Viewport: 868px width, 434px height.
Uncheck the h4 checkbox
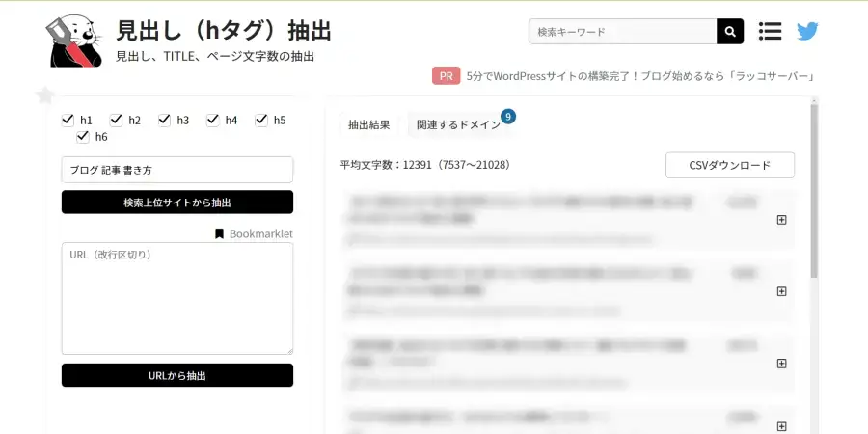point(212,120)
